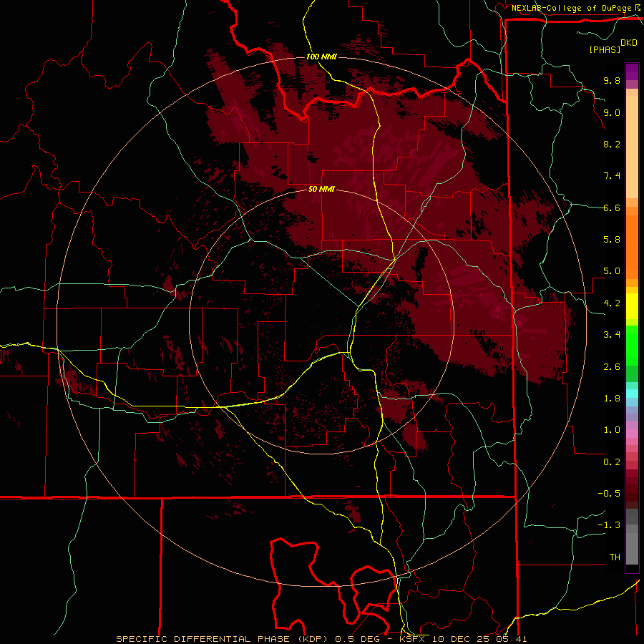644x644 pixels.
Task: Click the pink segment of color bar
Action: click(632, 434)
